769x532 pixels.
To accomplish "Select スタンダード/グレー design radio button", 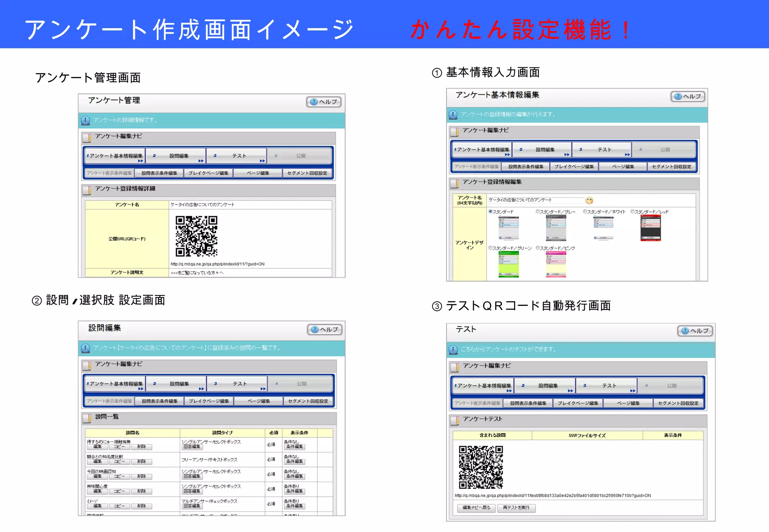I will [x=538, y=212].
